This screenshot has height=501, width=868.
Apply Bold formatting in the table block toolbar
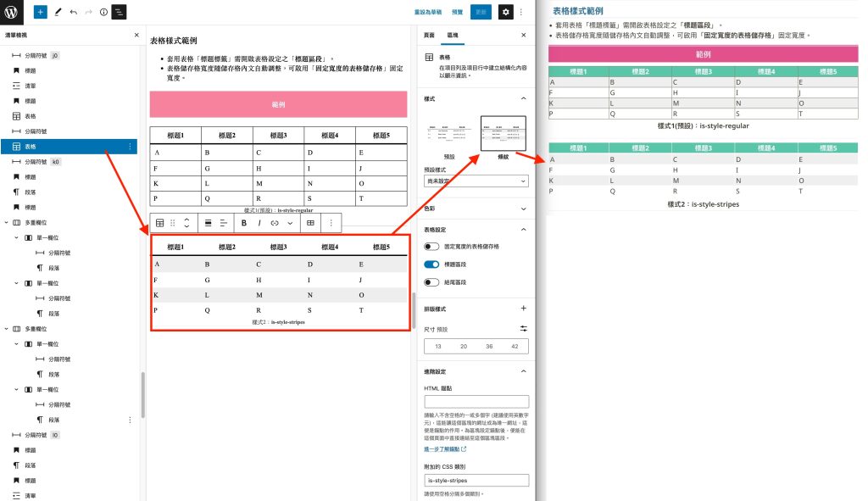[x=243, y=223]
